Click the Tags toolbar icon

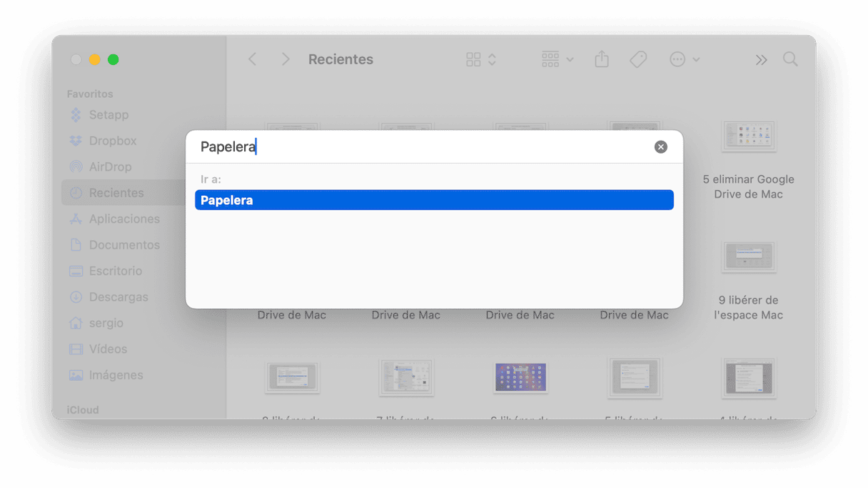click(638, 59)
